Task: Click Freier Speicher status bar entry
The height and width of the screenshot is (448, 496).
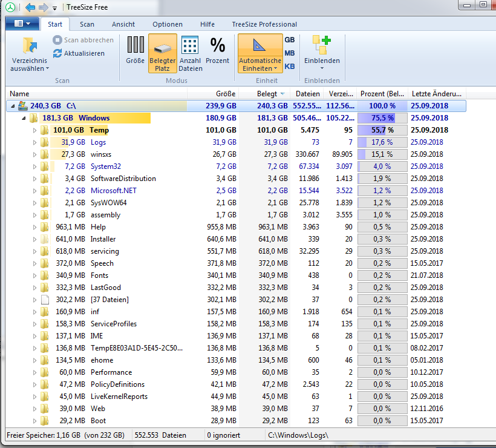Action: click(x=65, y=435)
